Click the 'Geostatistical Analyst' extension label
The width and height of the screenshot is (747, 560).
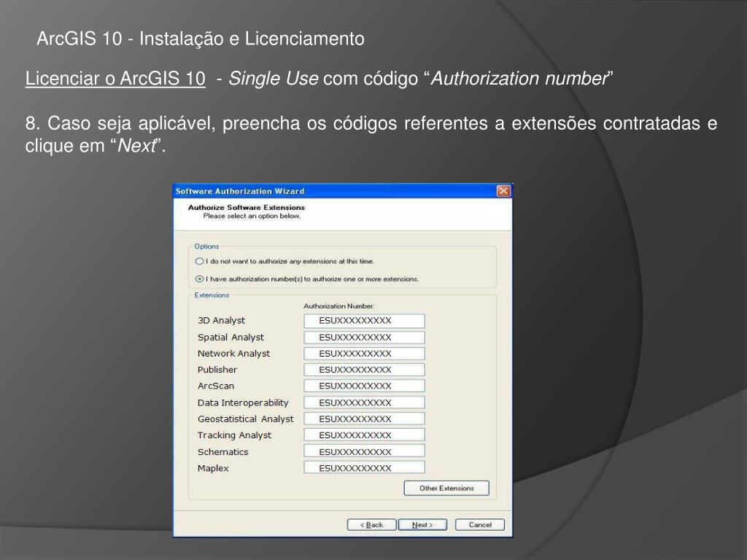pos(245,419)
